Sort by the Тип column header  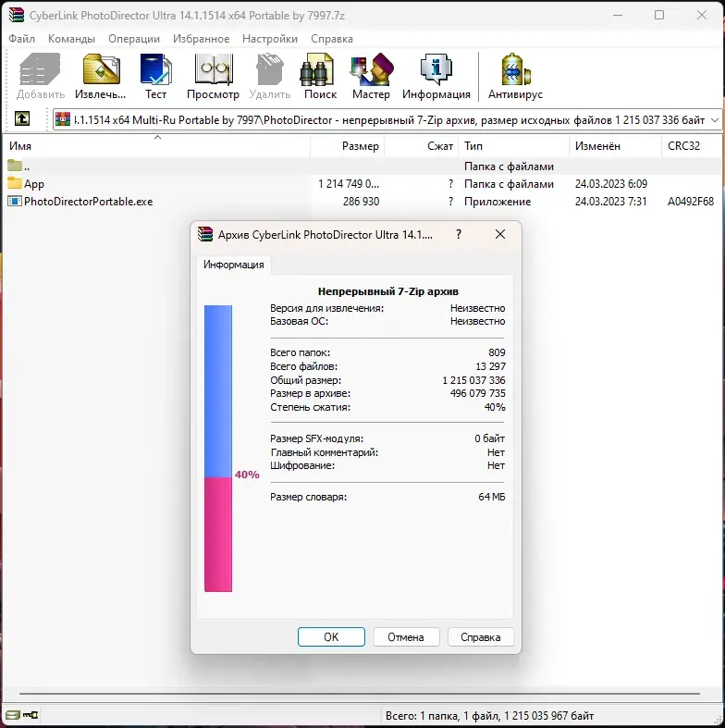tap(514, 146)
